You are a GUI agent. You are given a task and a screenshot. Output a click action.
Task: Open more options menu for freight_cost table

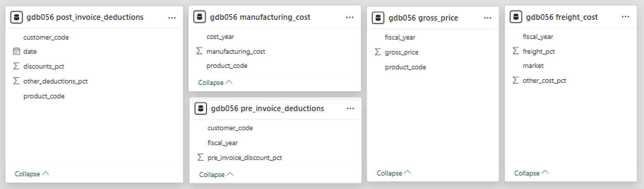click(x=625, y=17)
